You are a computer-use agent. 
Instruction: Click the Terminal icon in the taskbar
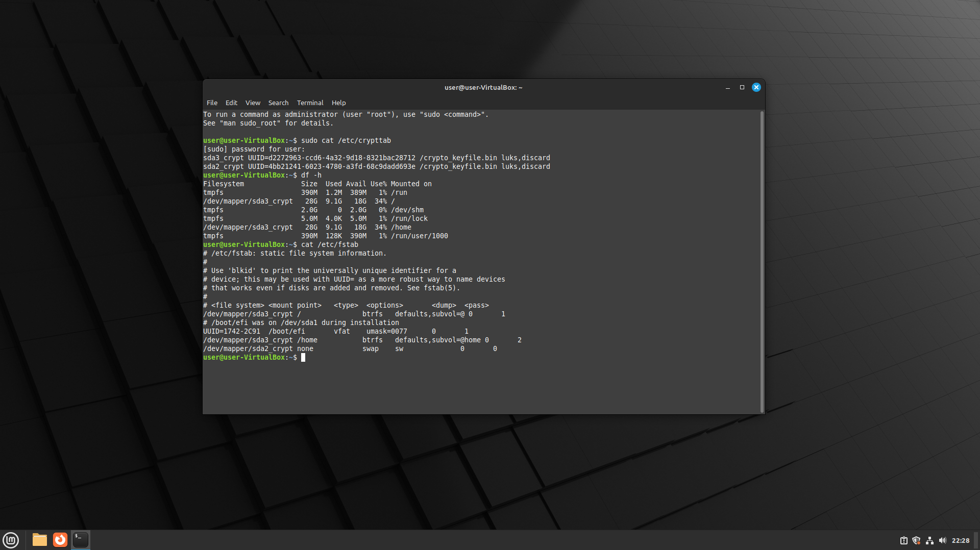[81, 540]
